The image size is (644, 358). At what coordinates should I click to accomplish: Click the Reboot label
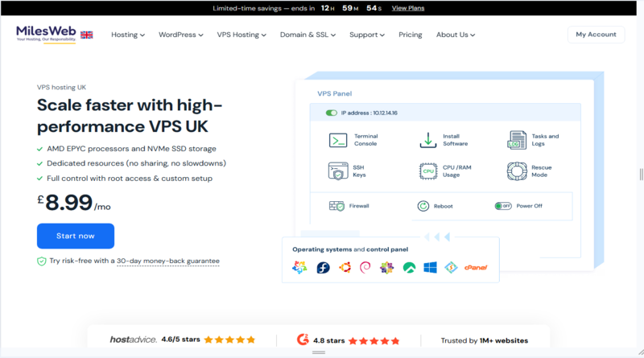click(444, 207)
